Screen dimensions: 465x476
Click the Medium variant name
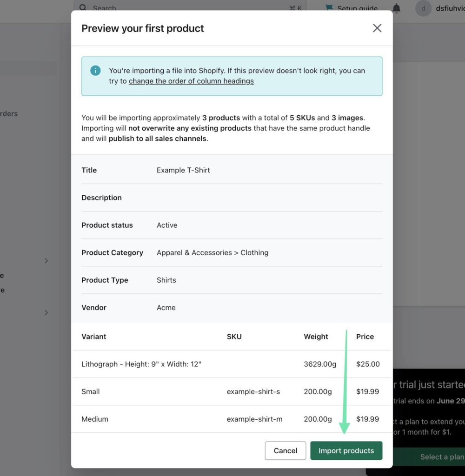coord(95,419)
